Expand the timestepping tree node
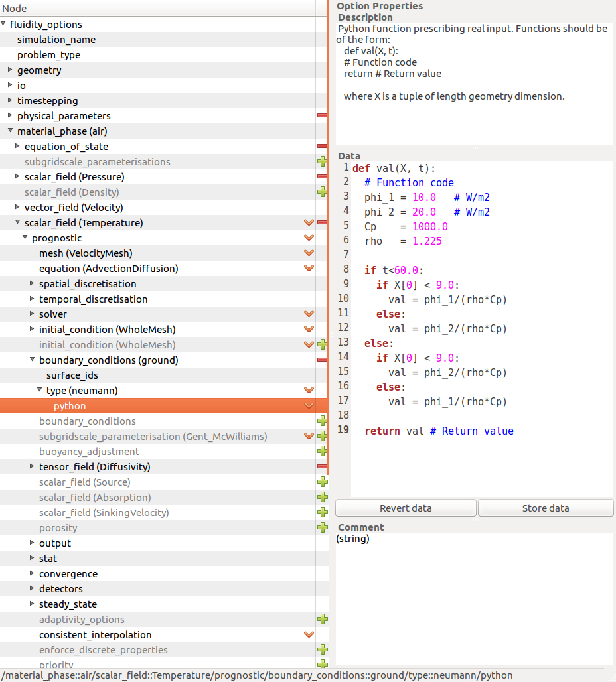The image size is (616, 682). click(10, 100)
